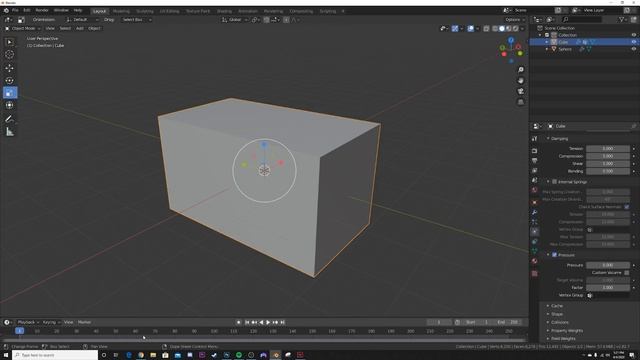This screenshot has width=640, height=360.
Task: Hide the Sphere in outliner
Action: (633, 49)
